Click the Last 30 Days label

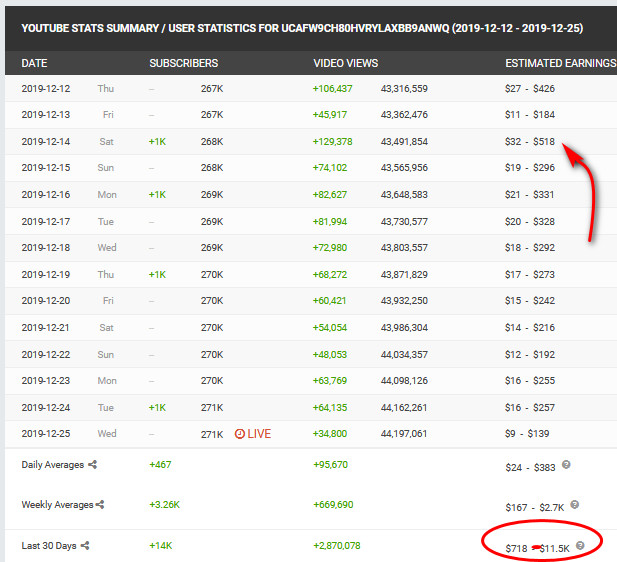tap(49, 545)
